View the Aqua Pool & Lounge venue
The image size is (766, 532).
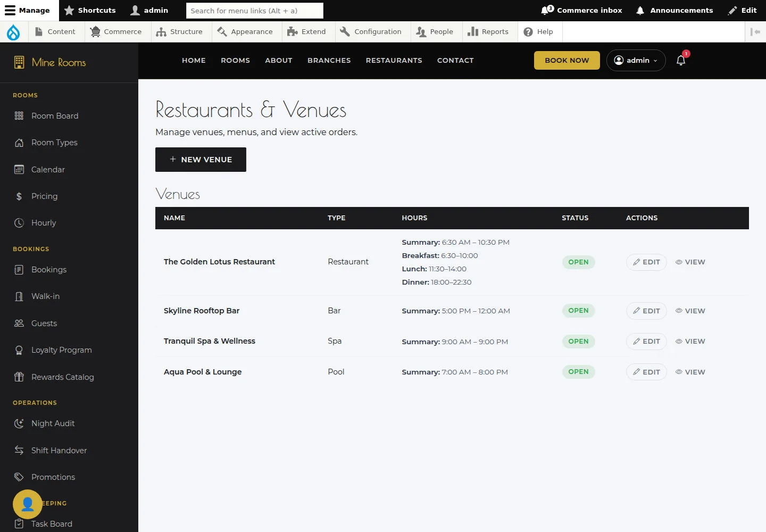point(690,372)
